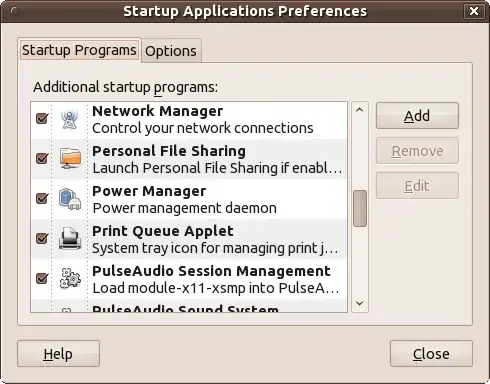Click the Personal File Sharing folder icon

(x=70, y=159)
